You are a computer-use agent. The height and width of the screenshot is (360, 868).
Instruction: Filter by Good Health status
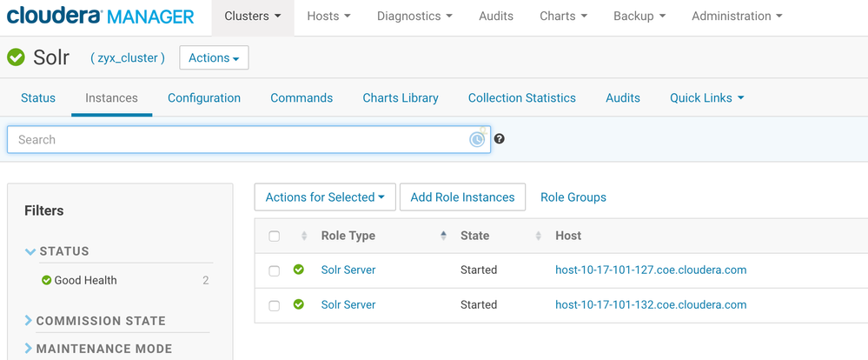[85, 280]
